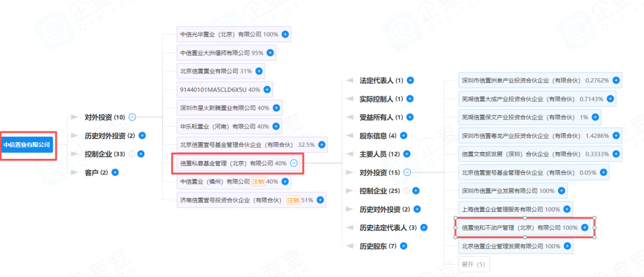Select 客户 (2) category label
Image resolution: width=644 pixels, height=277 pixels.
click(96, 173)
